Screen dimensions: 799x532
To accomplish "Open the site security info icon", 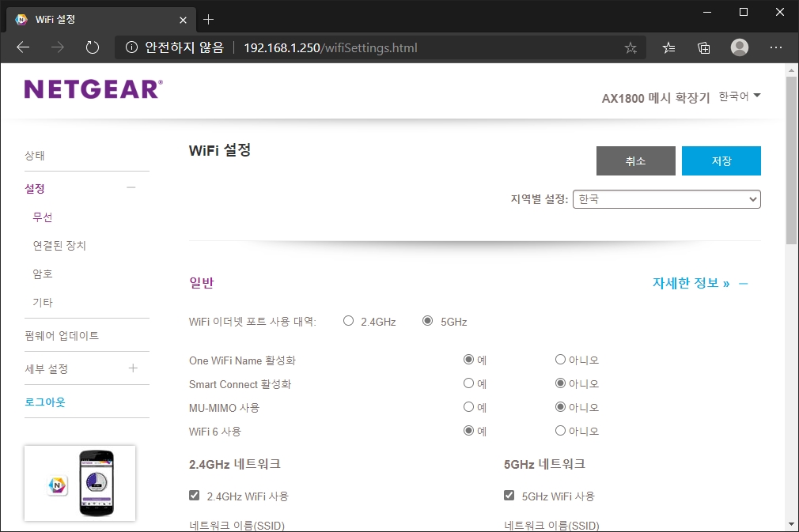I will click(131, 48).
